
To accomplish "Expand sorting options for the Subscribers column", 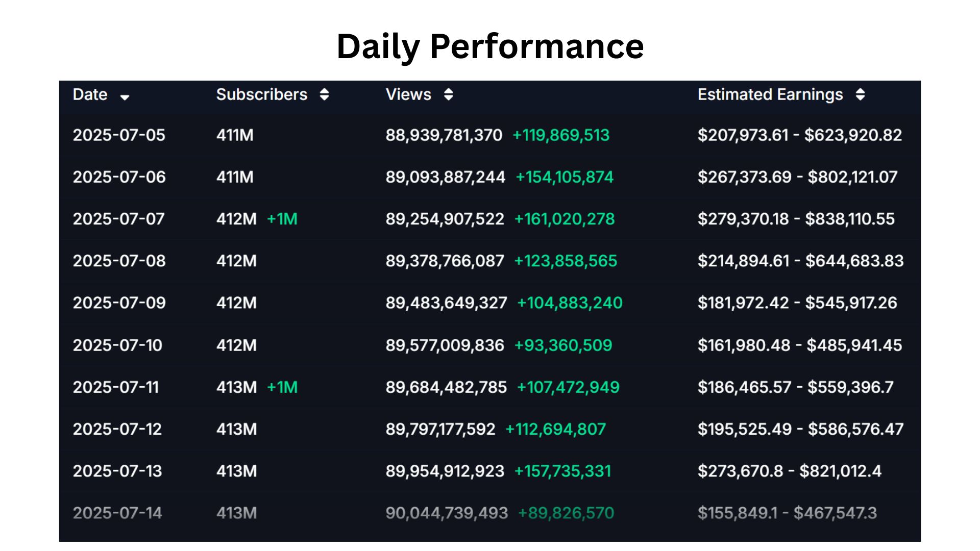I will [x=325, y=94].
